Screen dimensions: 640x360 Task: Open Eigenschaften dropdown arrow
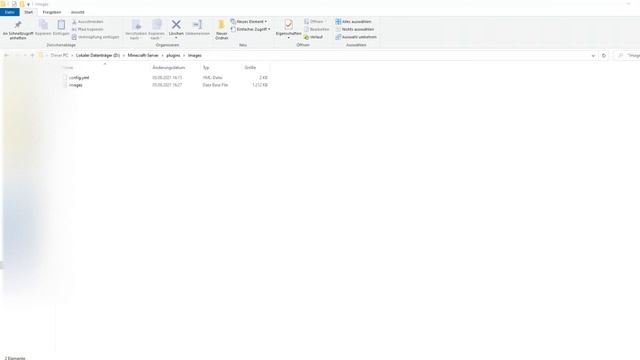pyautogui.click(x=289, y=38)
